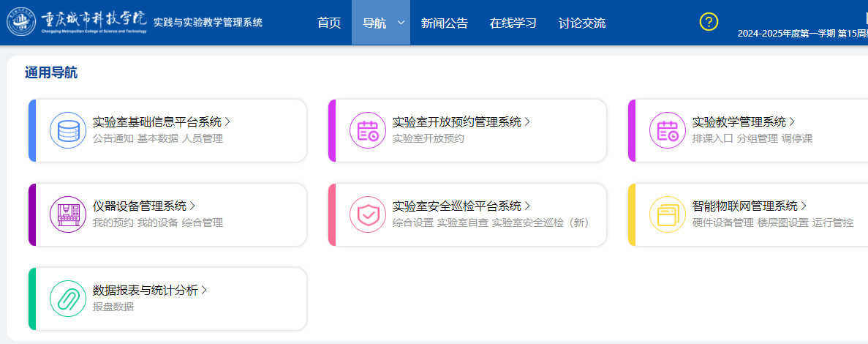
Task: Click the equipment icon for 仪器设备管理系统
Action: [x=68, y=214]
